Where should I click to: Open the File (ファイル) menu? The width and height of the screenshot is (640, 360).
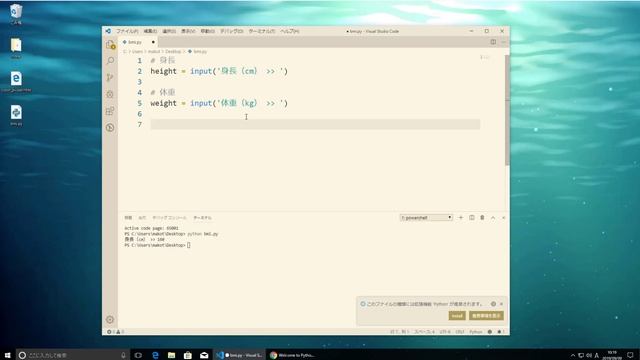click(127, 31)
